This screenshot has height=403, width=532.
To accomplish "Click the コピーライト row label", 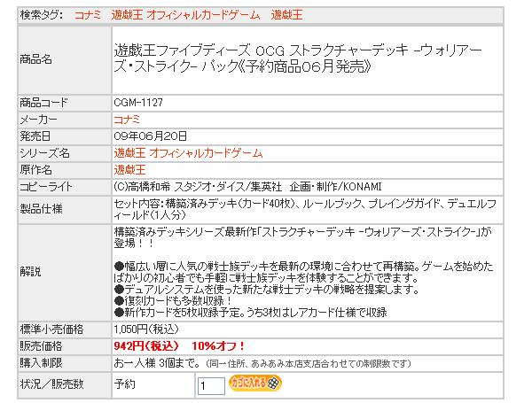I will pyautogui.click(x=46, y=187).
